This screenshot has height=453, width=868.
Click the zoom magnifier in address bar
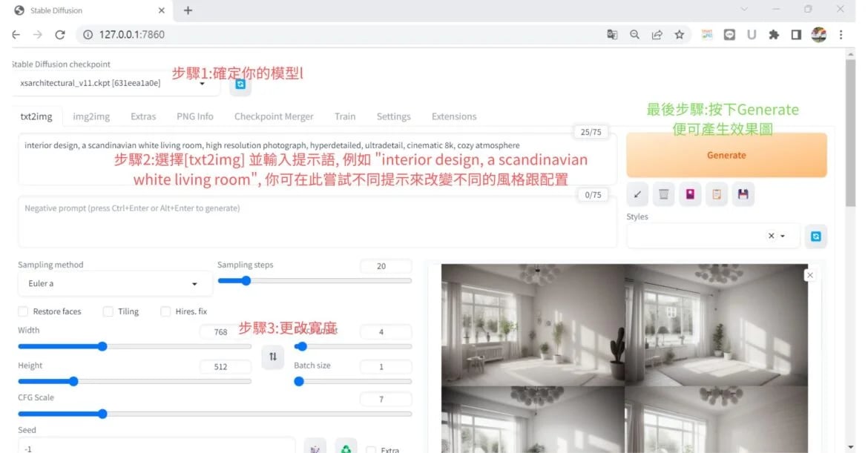[x=634, y=34]
